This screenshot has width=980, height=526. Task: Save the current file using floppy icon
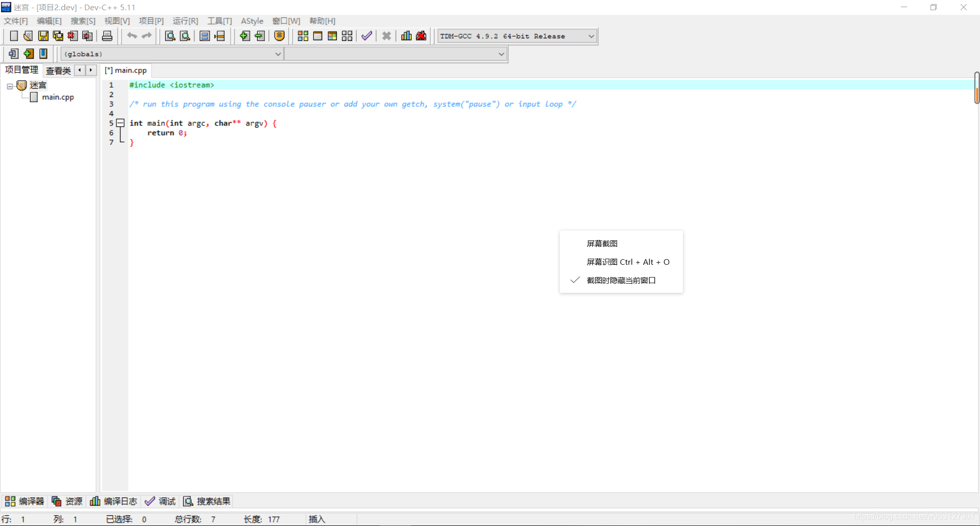click(43, 36)
